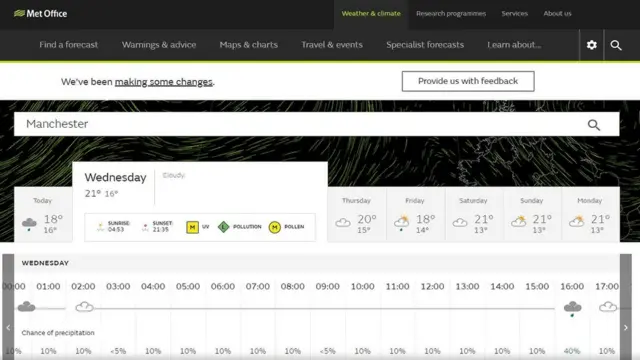Click the yellow Pollen M circle badge
Image resolution: width=640 pixels, height=360 pixels.
(275, 227)
